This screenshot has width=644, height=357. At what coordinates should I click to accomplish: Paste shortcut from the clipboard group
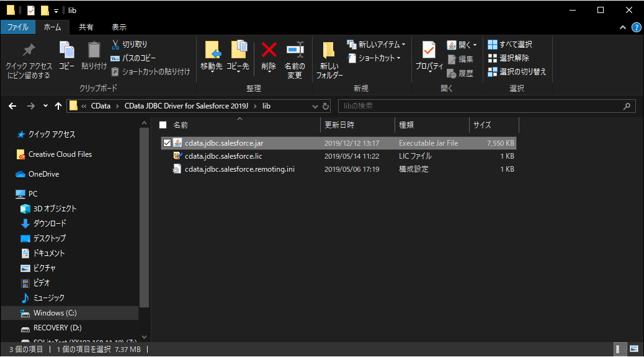click(x=151, y=72)
